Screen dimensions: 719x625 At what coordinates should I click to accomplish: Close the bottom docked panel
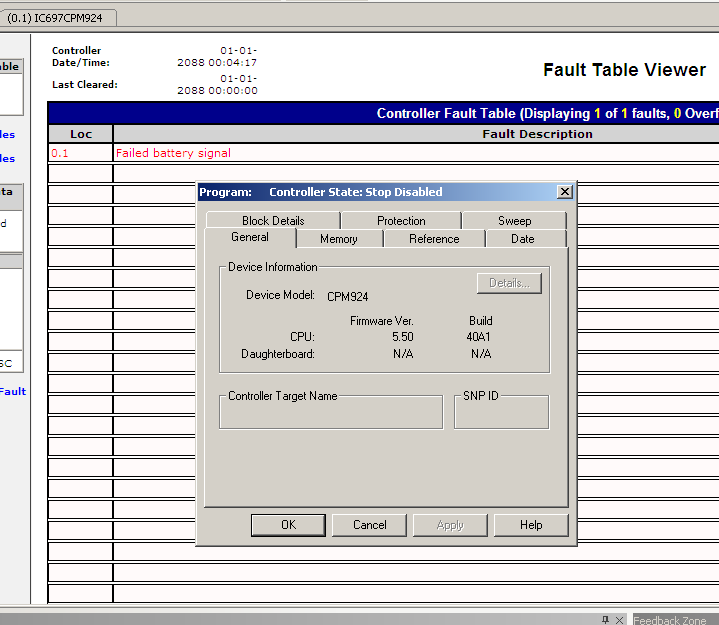pyautogui.click(x=620, y=620)
